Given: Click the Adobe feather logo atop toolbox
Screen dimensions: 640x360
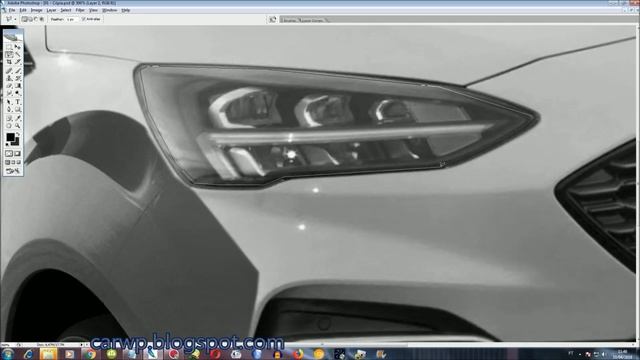Looking at the screenshot, I should point(13,36).
